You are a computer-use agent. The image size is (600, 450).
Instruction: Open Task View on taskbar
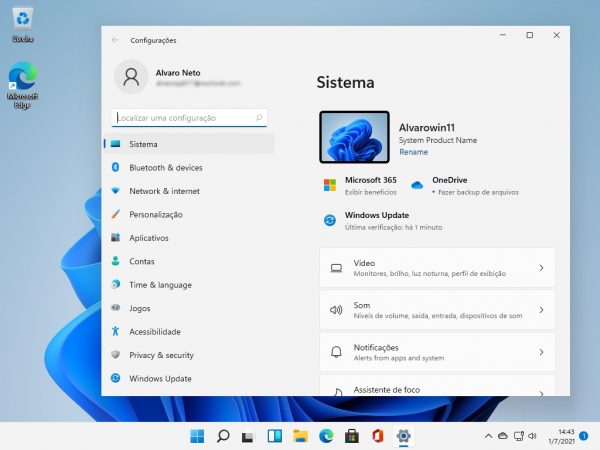(249, 436)
